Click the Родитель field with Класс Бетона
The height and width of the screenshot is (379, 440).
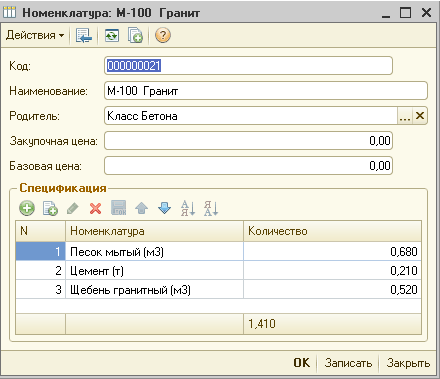pyautogui.click(x=251, y=116)
